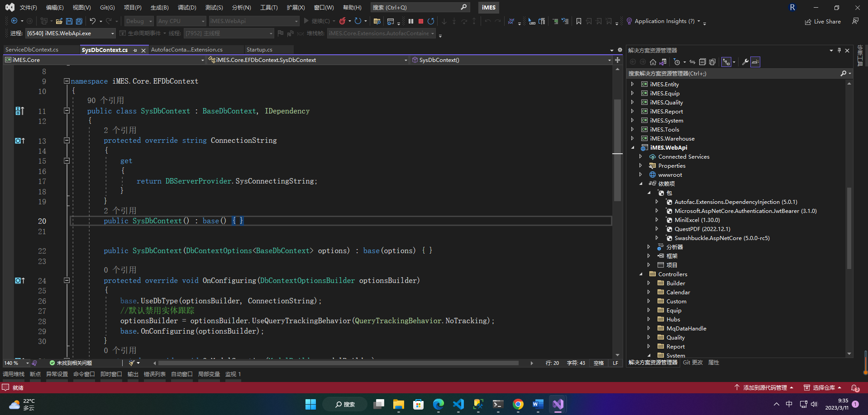Toggle a bookmark using the bookmark icon
The image size is (868, 415).
(x=578, y=21)
